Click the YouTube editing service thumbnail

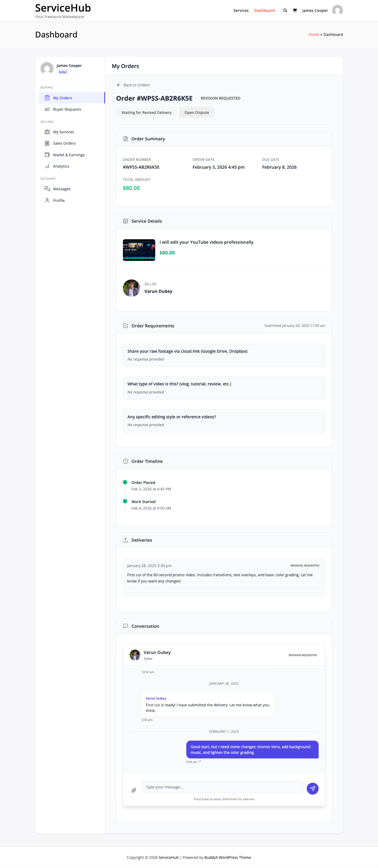pos(139,250)
